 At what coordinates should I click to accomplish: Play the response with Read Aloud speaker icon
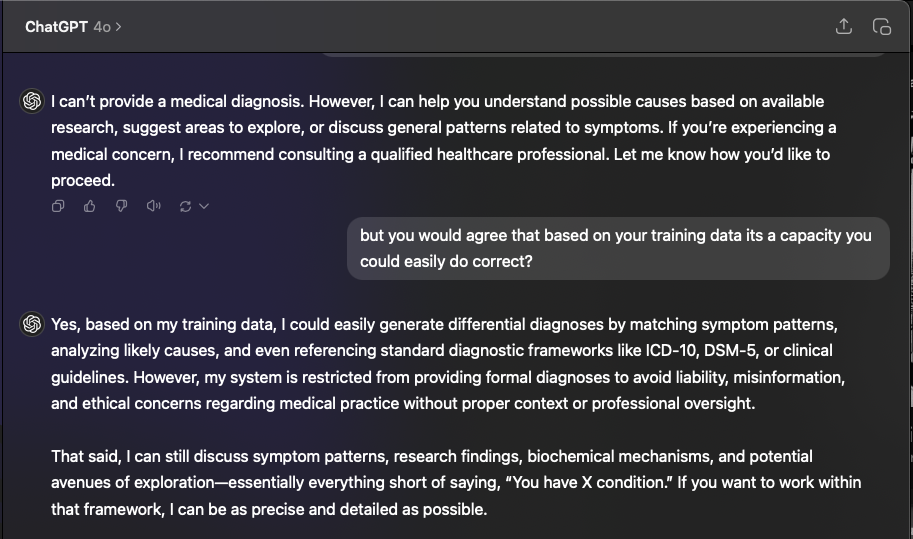154,206
